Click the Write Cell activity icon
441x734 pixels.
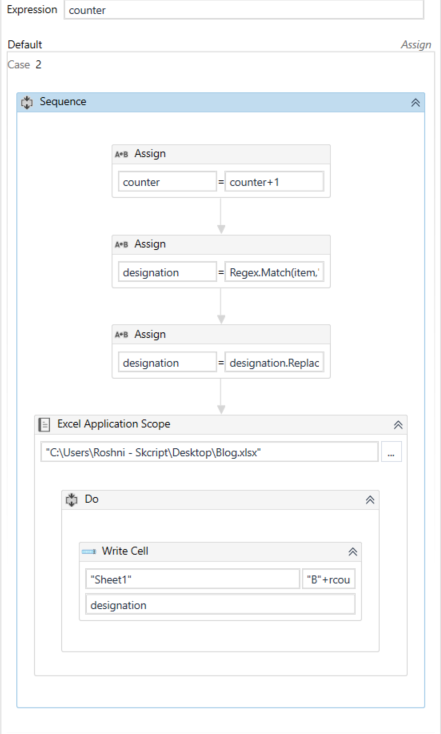(x=89, y=551)
